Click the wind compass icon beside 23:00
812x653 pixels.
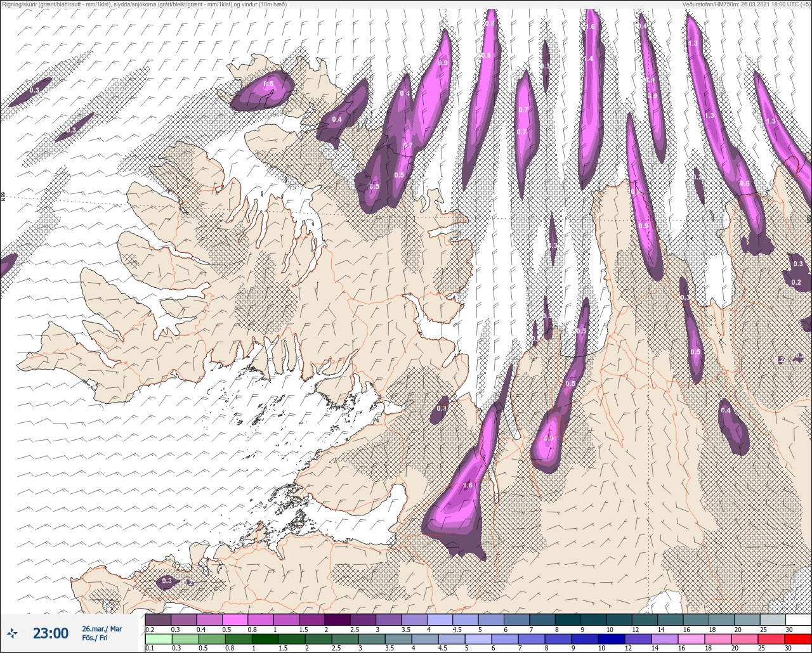point(12,633)
